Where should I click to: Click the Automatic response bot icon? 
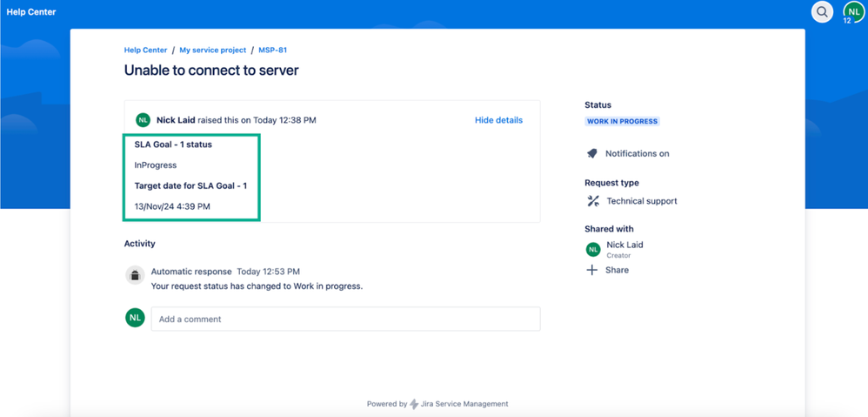[135, 275]
